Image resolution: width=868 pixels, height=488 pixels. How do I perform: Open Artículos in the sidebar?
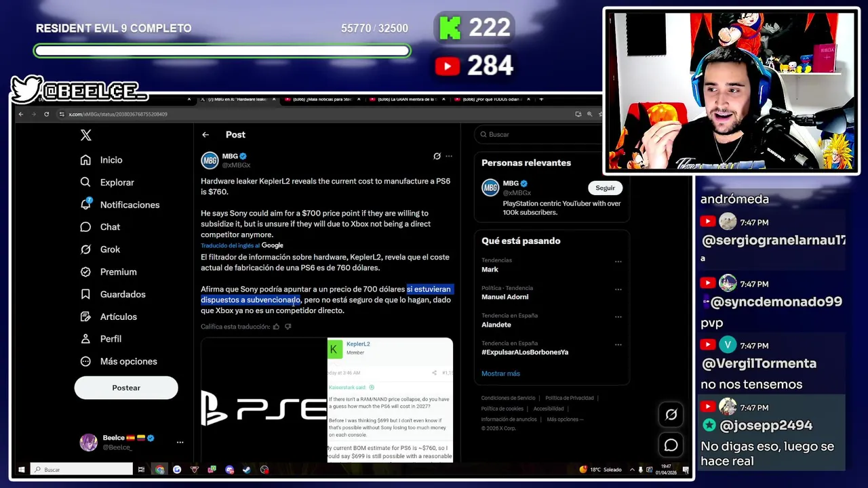108,317
